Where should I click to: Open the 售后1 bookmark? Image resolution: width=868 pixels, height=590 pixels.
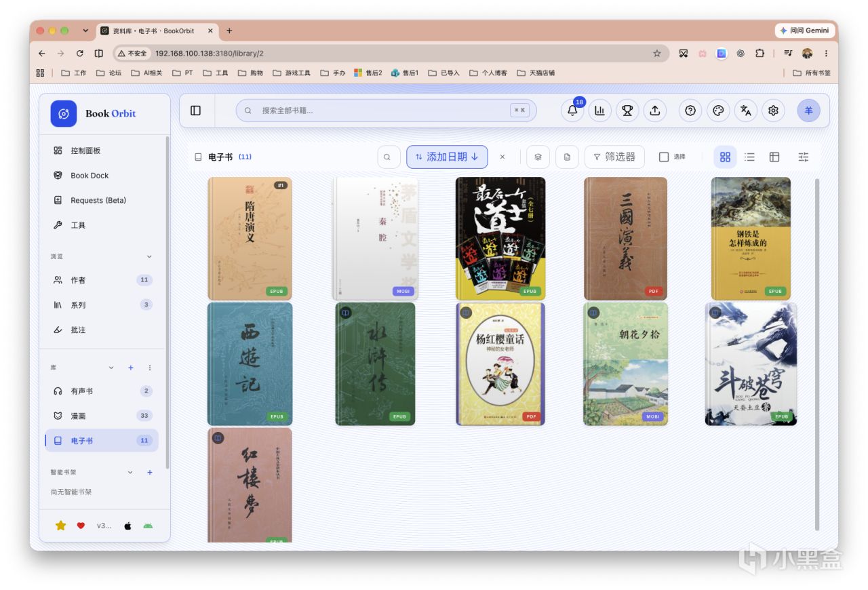(405, 73)
